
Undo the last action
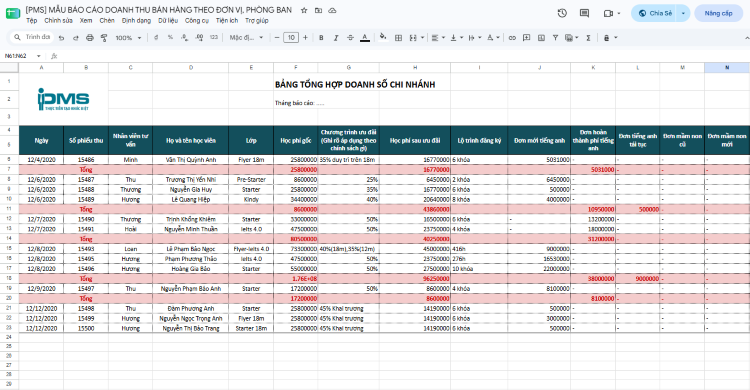click(x=61, y=37)
